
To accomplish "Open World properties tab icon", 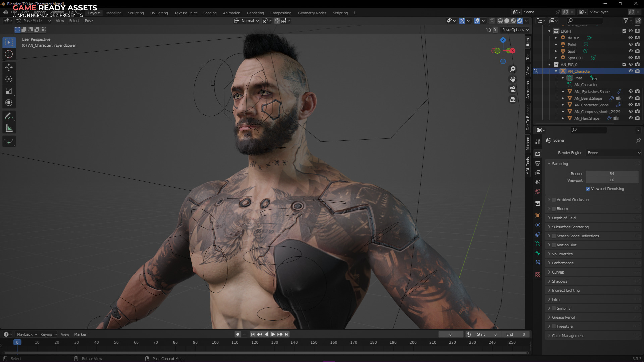I will pyautogui.click(x=538, y=191).
